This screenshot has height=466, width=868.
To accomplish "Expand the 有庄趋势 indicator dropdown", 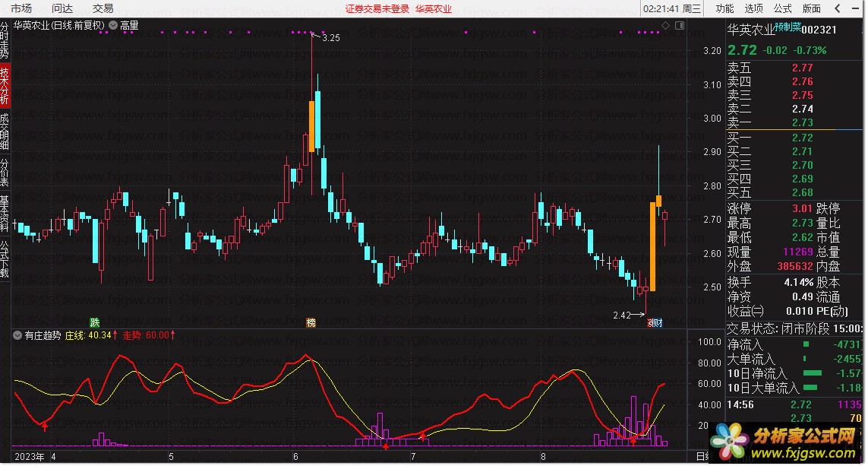I will coord(17,335).
